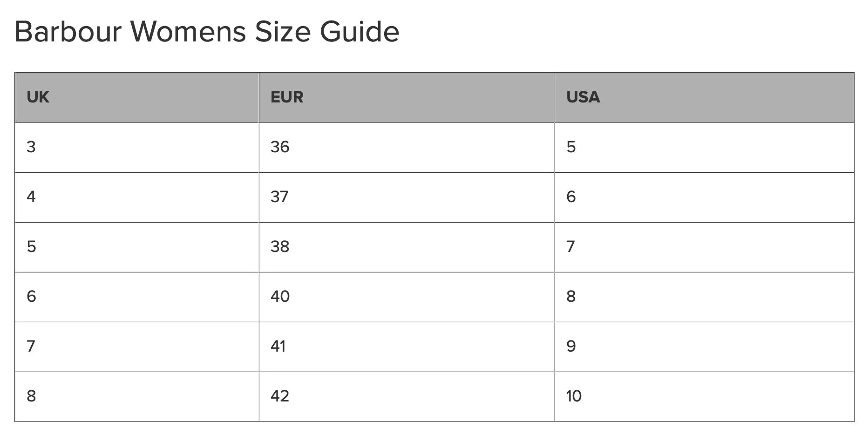Click UK size 8 cell
Screen dimensions: 868x435
pyautogui.click(x=137, y=397)
